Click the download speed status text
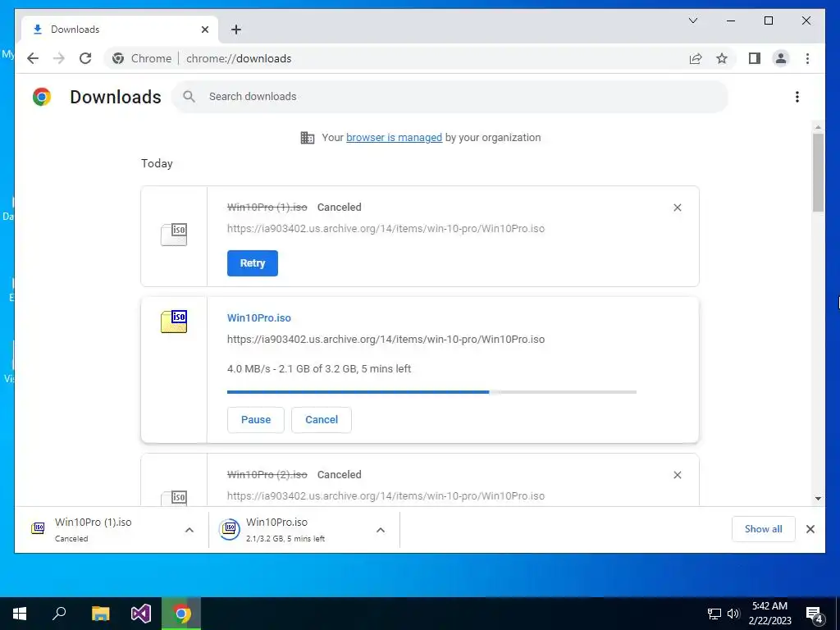The width and height of the screenshot is (840, 630). (319, 368)
